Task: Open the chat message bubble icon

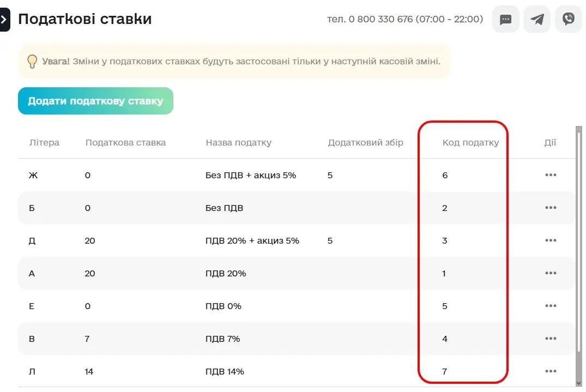Action: pyautogui.click(x=505, y=19)
